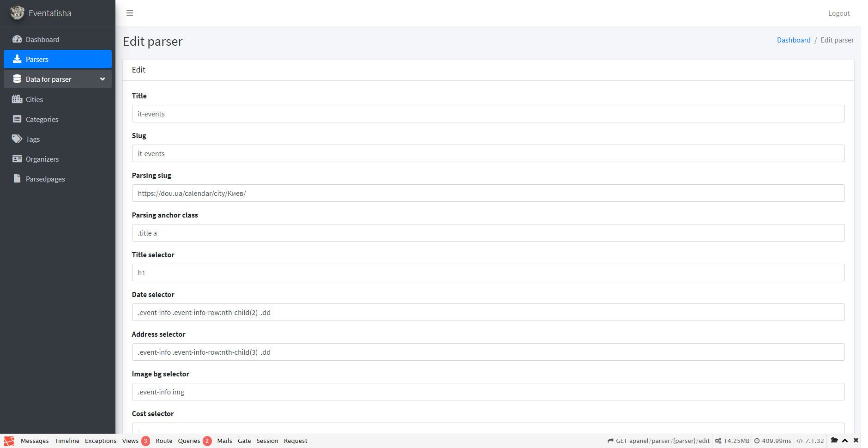Click the Cities building icon
Image resolution: width=868 pixels, height=448 pixels.
point(17,99)
